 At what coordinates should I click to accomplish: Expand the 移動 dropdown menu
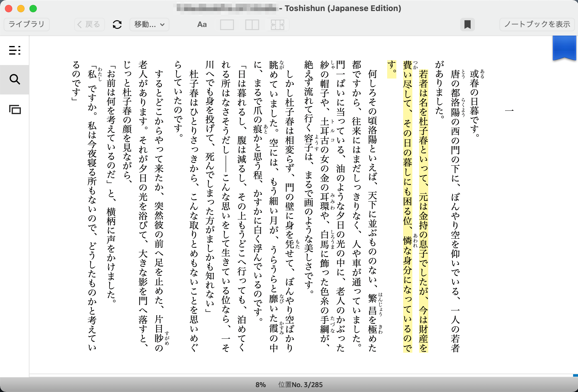click(x=149, y=25)
